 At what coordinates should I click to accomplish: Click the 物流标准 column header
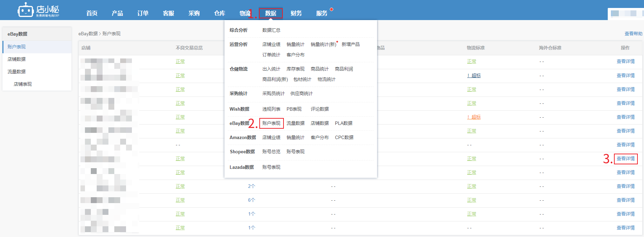476,48
